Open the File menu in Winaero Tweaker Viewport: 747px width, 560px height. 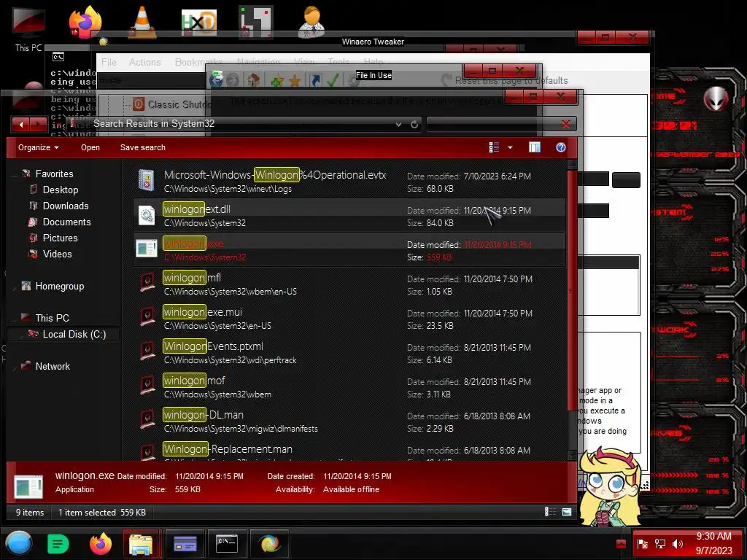tap(109, 63)
